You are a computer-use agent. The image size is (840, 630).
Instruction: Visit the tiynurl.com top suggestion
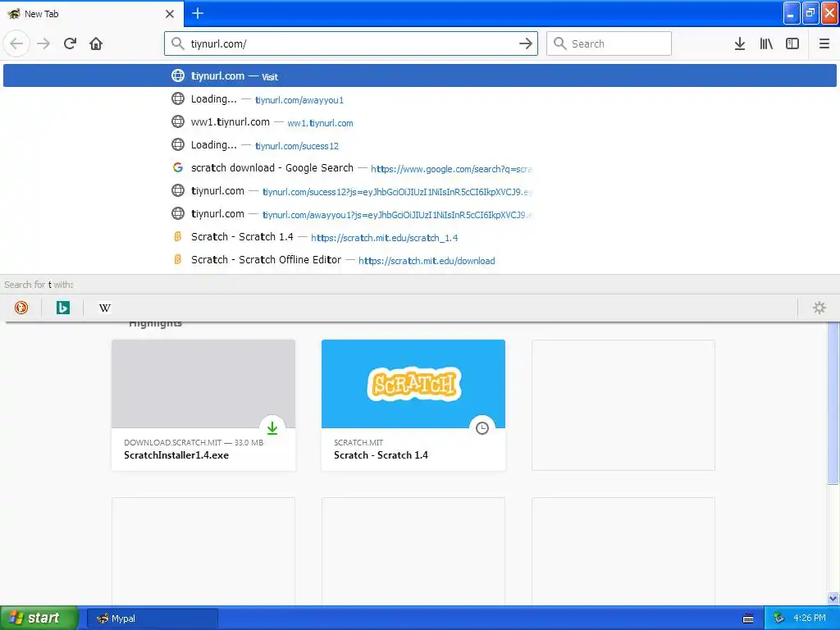coord(420,75)
